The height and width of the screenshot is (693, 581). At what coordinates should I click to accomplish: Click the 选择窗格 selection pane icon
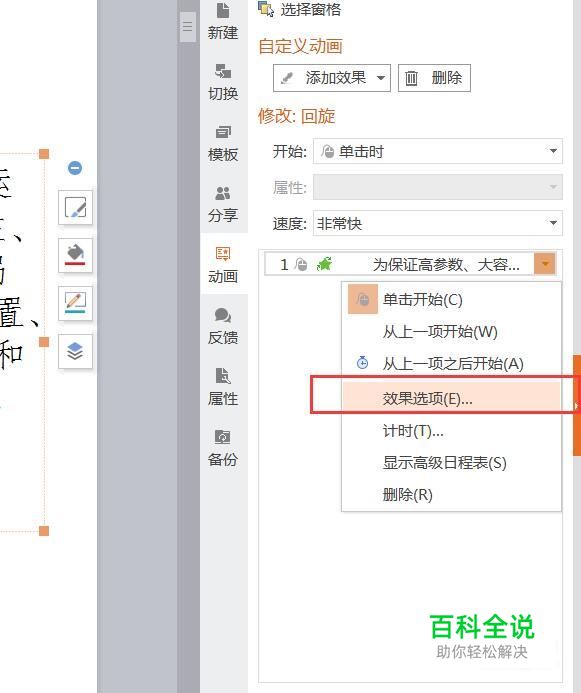[x=266, y=9]
